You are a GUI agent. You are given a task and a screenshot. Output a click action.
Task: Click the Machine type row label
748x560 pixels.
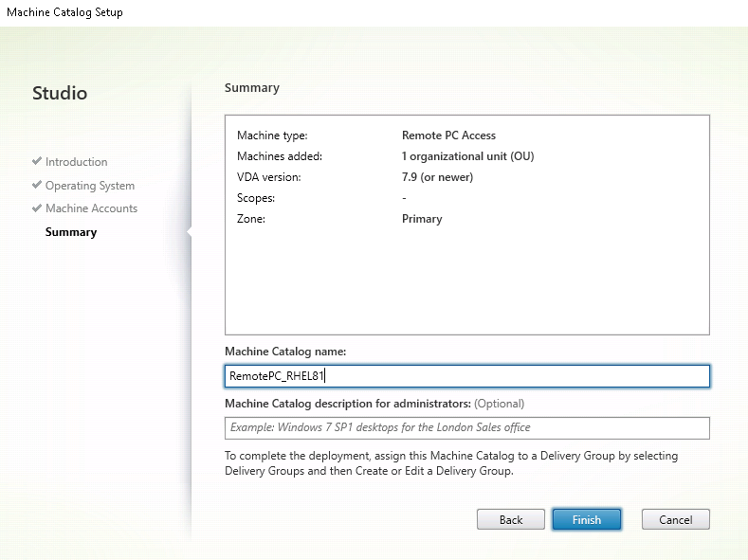point(272,135)
